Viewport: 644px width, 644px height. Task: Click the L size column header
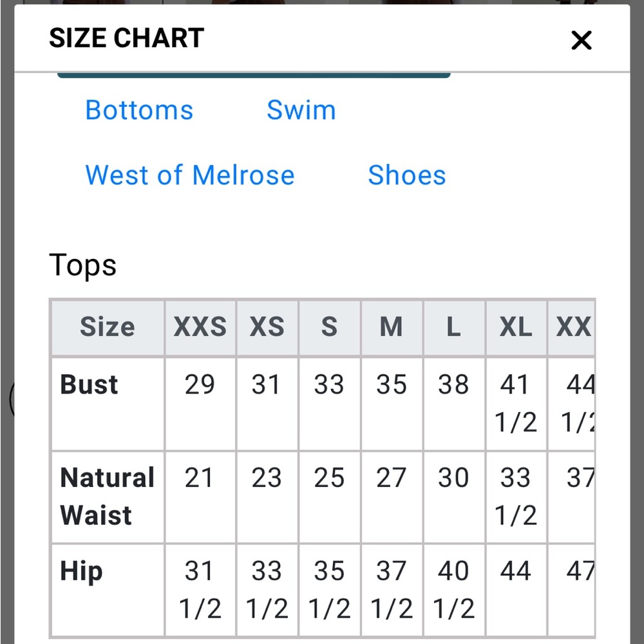453,327
